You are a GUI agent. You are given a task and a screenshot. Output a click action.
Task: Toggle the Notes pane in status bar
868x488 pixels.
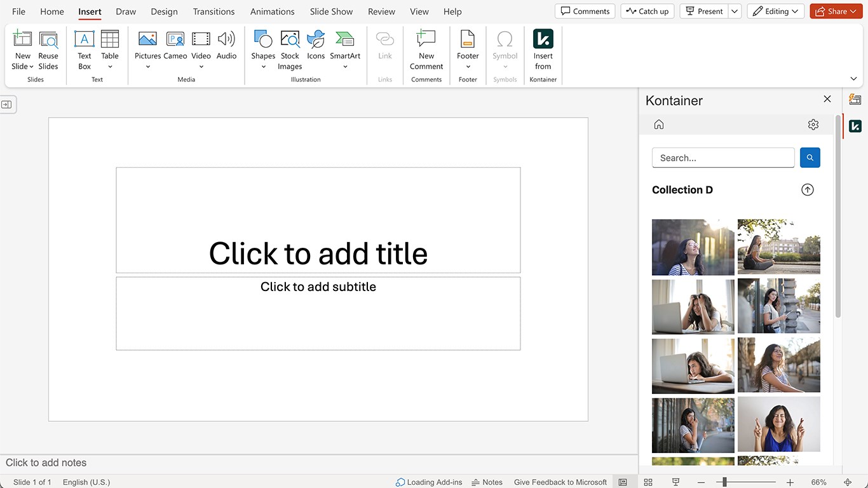[x=487, y=482]
